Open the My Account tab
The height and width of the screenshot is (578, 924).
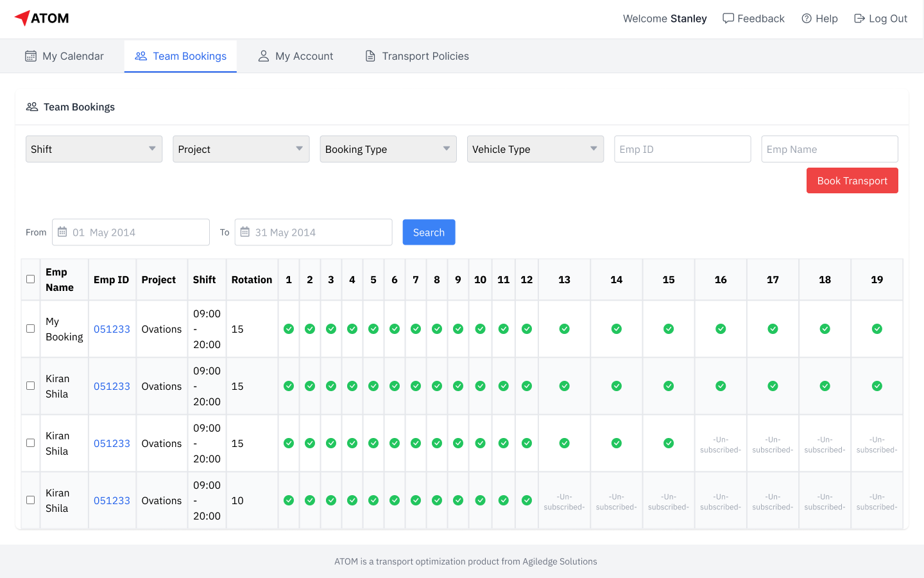coord(296,57)
